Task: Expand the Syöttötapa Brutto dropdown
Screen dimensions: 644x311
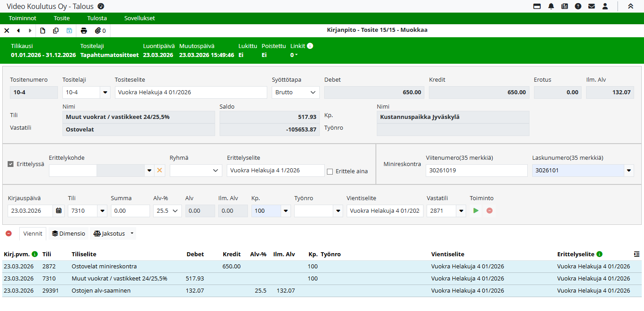Action: pos(295,92)
